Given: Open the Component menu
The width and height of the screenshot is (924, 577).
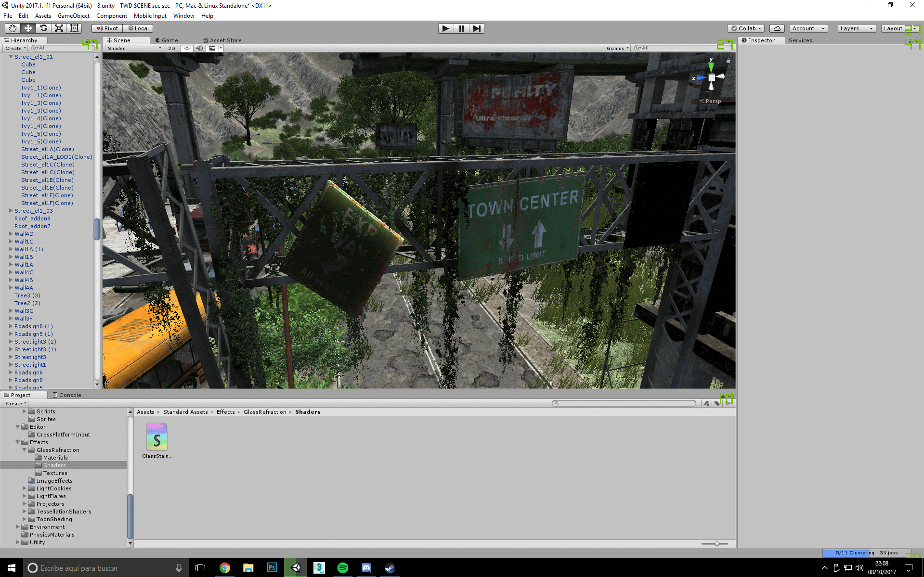Looking at the screenshot, I should tap(111, 16).
